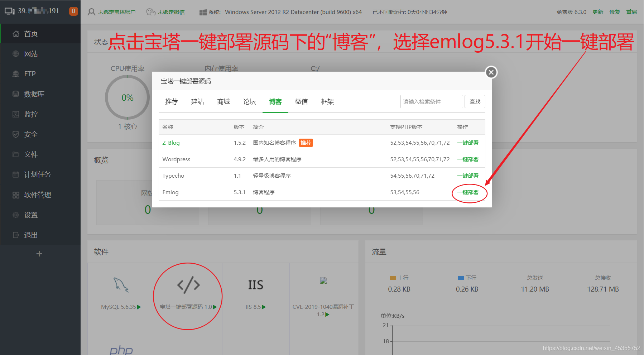Click the Typecho row name
The width and height of the screenshot is (644, 355).
[x=173, y=176]
